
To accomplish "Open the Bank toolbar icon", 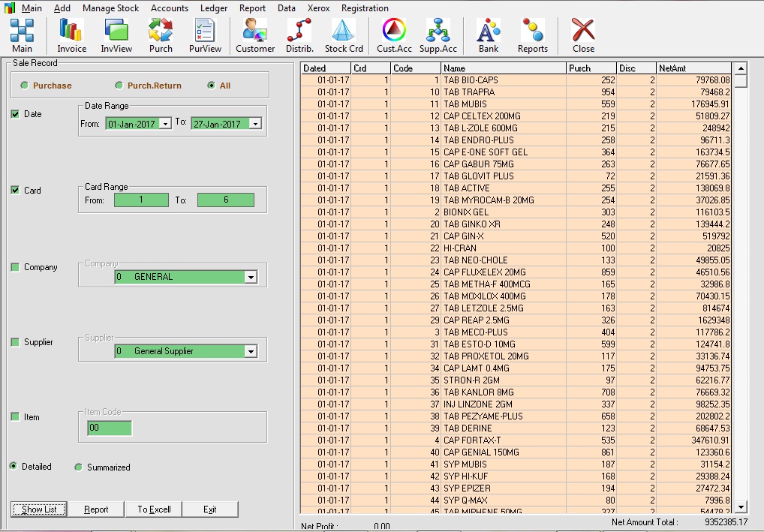I will [489, 35].
